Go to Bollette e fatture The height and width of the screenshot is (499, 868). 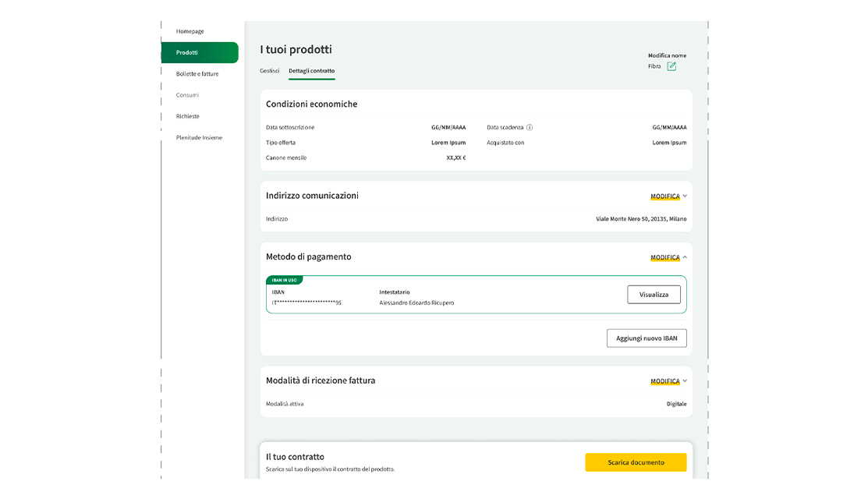197,74
